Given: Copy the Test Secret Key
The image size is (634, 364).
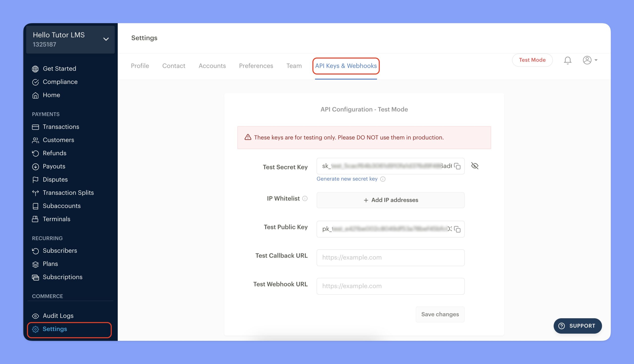Looking at the screenshot, I should 457,166.
